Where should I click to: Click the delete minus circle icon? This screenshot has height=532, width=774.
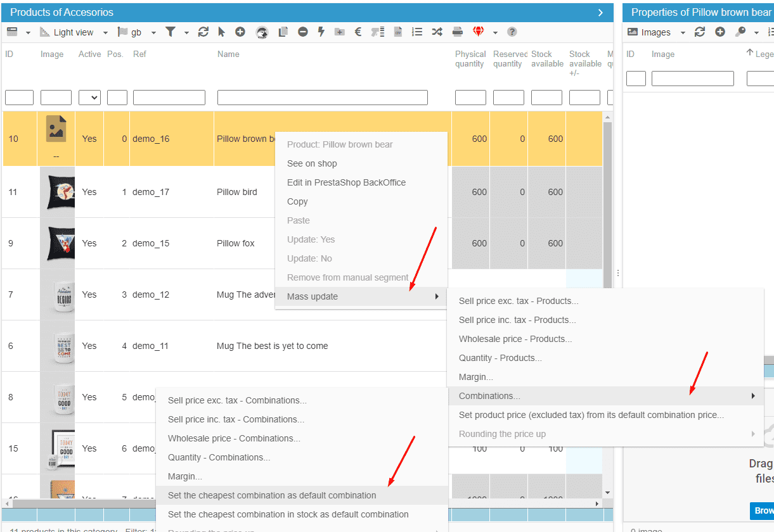(x=303, y=32)
